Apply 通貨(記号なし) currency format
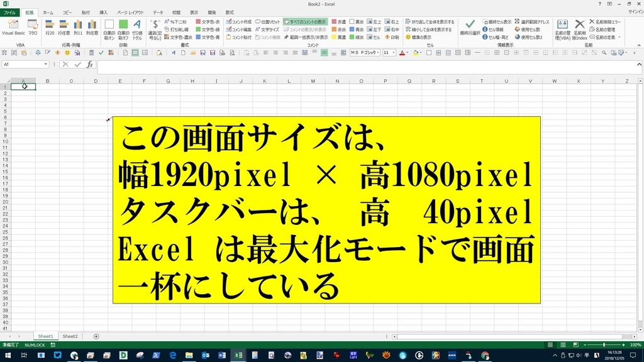Screen dimensions: 644x362 (x=155, y=30)
